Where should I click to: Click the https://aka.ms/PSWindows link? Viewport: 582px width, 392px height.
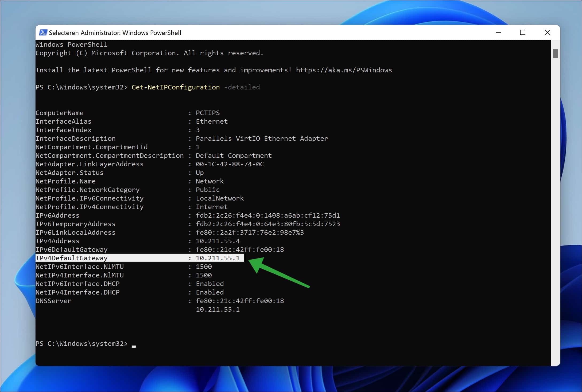(x=343, y=70)
